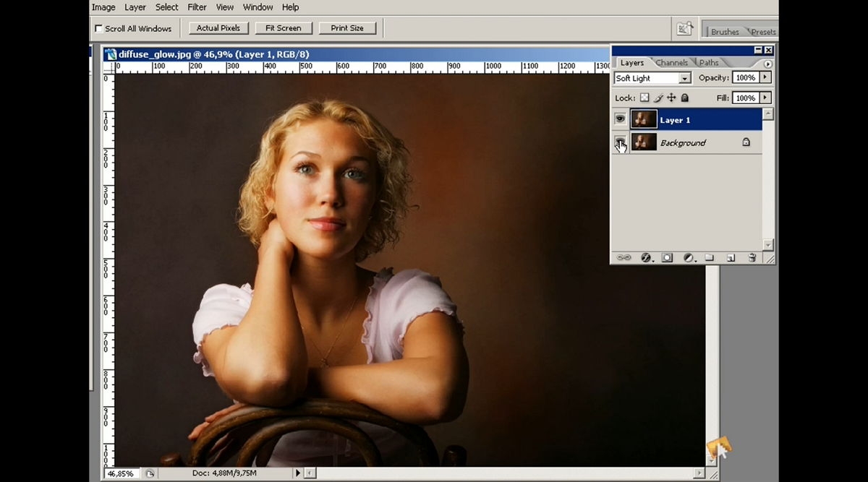This screenshot has width=868, height=482.
Task: Select the Background layer thumbnail
Action: click(x=644, y=142)
